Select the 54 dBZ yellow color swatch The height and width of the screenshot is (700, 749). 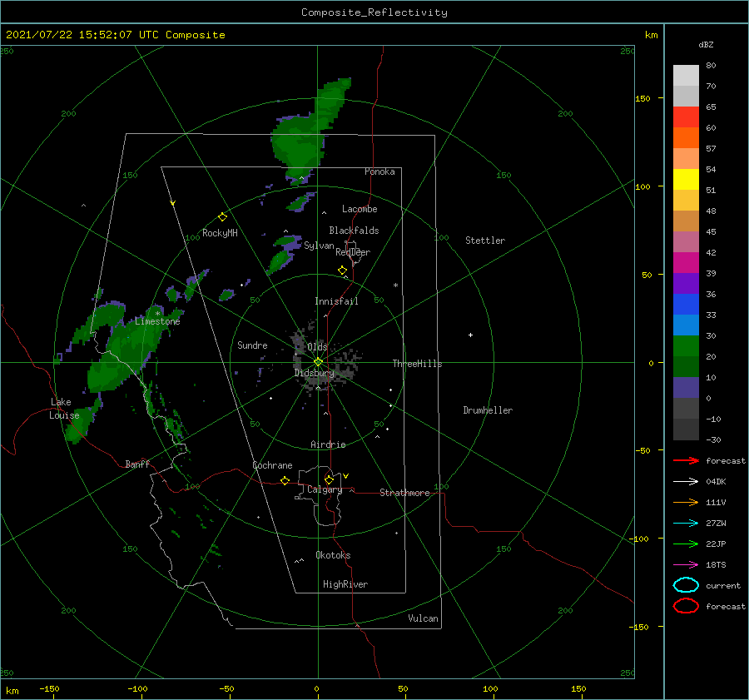[x=686, y=180]
